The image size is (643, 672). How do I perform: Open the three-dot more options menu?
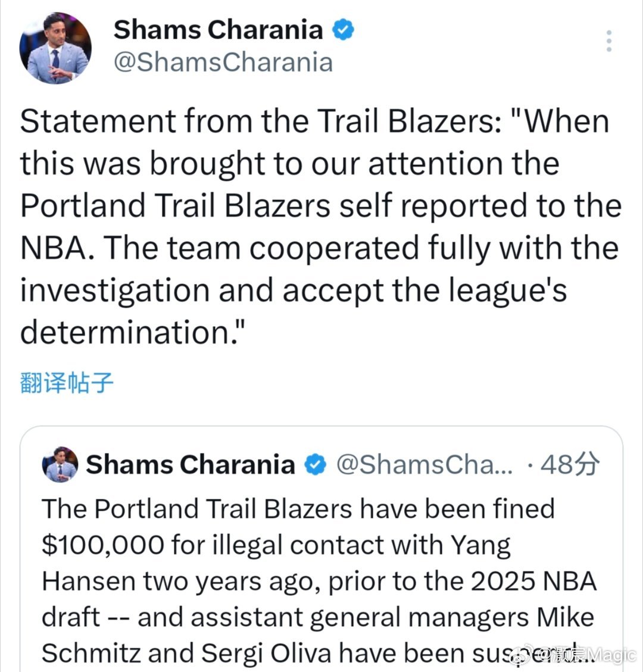tap(608, 40)
